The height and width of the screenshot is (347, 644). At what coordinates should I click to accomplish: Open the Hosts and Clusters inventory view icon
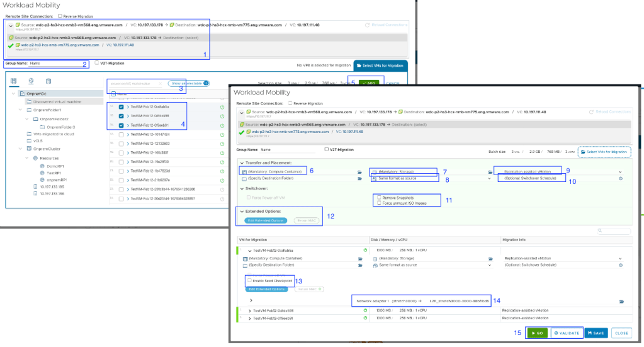[14, 81]
